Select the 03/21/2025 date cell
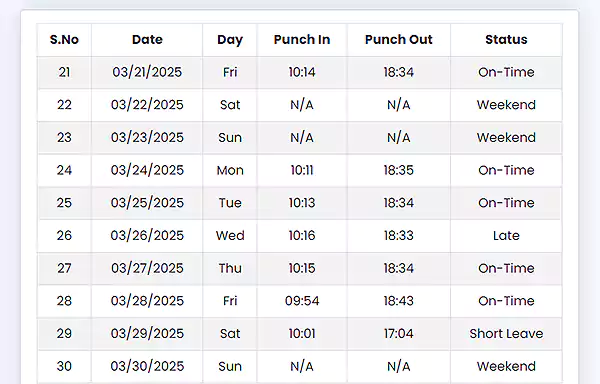Image resolution: width=600 pixels, height=384 pixels. 147,72
